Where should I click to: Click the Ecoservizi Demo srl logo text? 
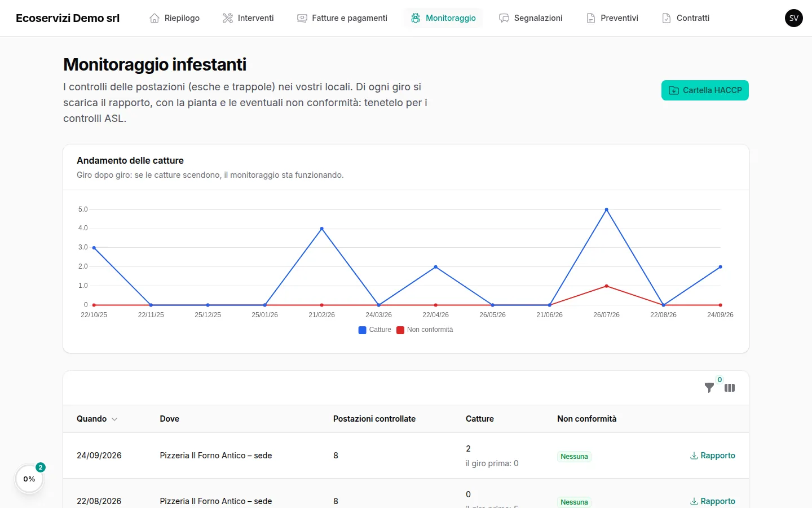[68, 18]
